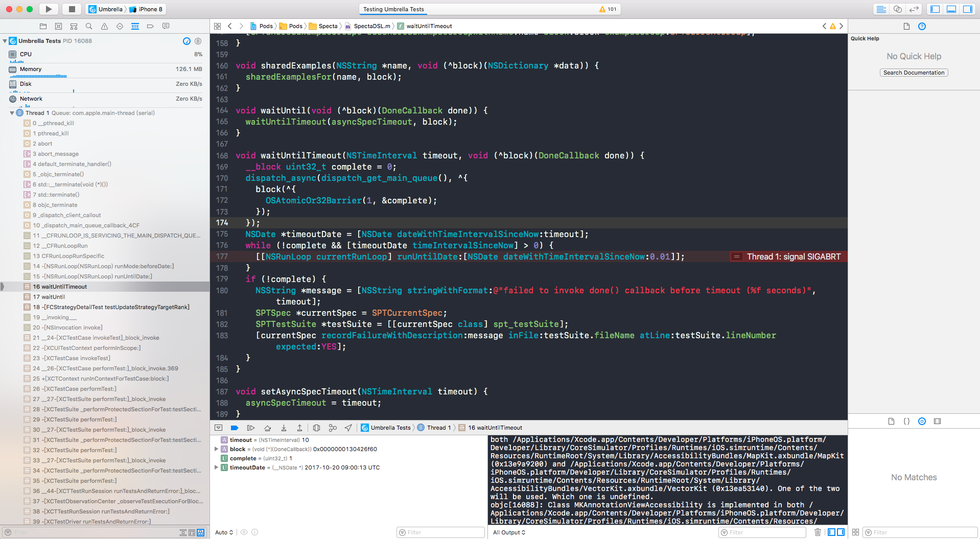Image resolution: width=980 pixels, height=539 pixels.
Task: Click the Step Out debug button
Action: click(x=299, y=428)
